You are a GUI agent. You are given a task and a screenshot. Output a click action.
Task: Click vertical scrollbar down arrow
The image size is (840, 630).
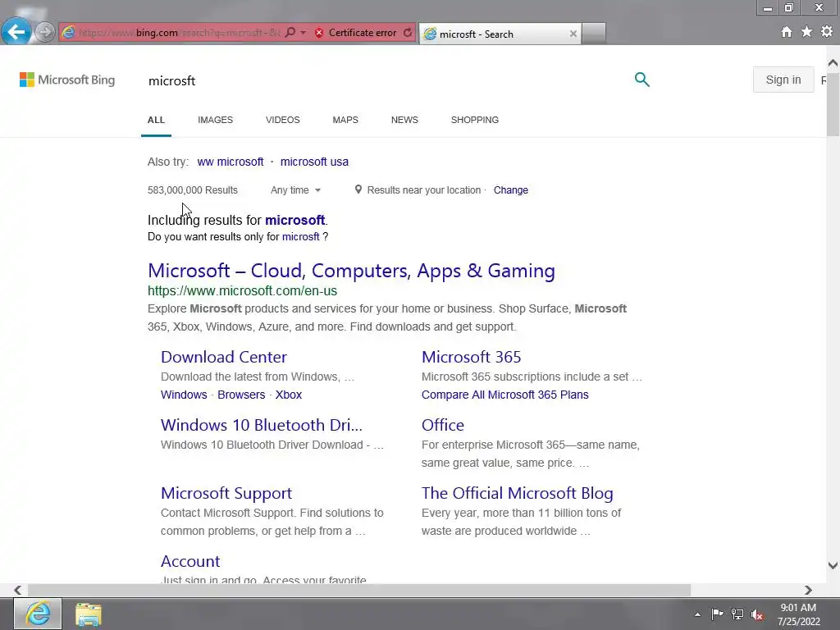pos(833,565)
